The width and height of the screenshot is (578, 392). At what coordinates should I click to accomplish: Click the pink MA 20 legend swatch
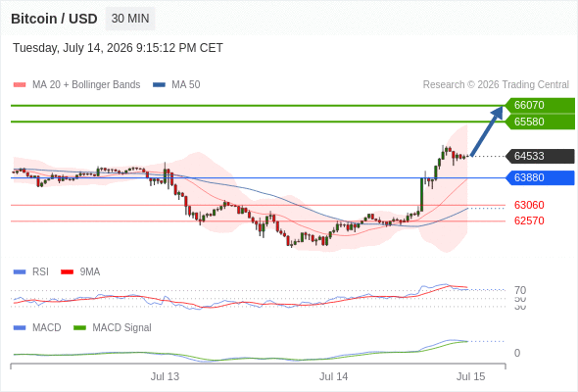(x=20, y=85)
